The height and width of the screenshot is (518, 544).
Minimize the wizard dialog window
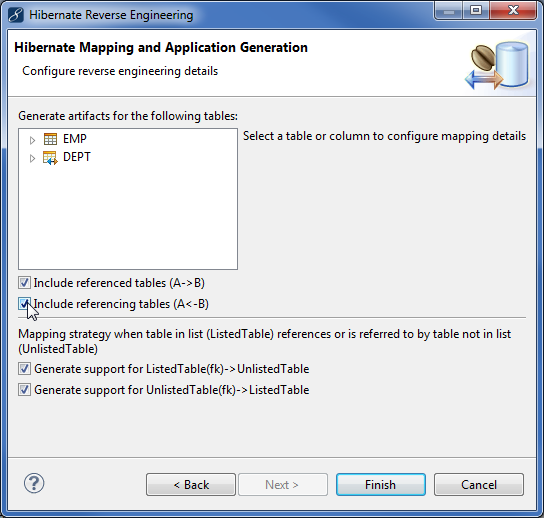coord(448,11)
